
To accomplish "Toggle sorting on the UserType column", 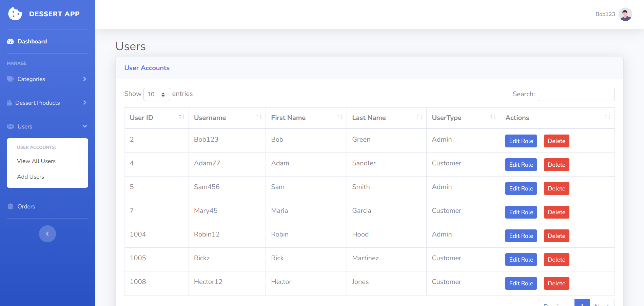I will tap(493, 117).
